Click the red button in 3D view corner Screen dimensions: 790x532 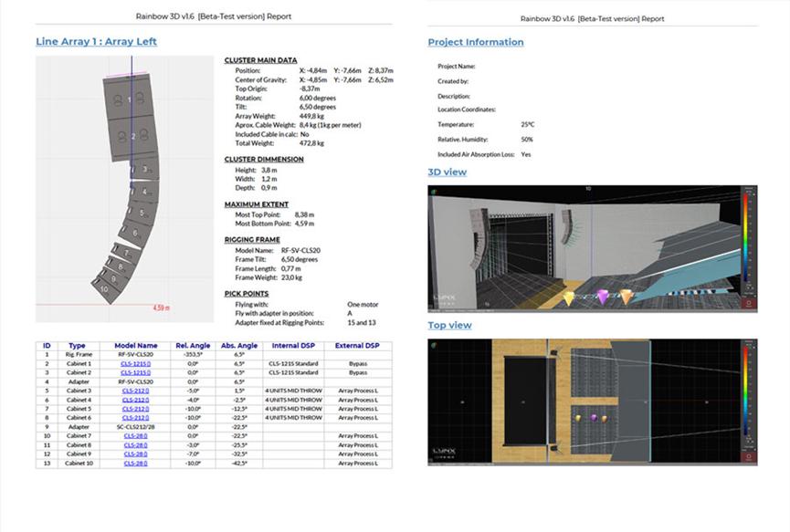[x=749, y=304]
